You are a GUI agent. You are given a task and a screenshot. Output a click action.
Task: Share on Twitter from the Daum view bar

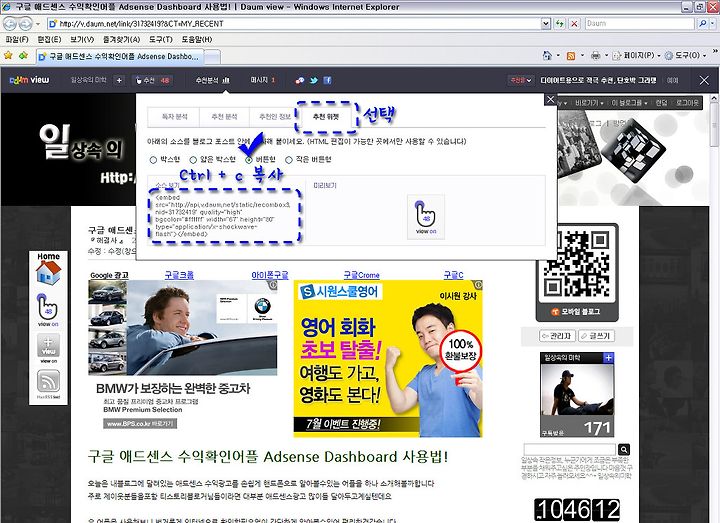(x=314, y=80)
